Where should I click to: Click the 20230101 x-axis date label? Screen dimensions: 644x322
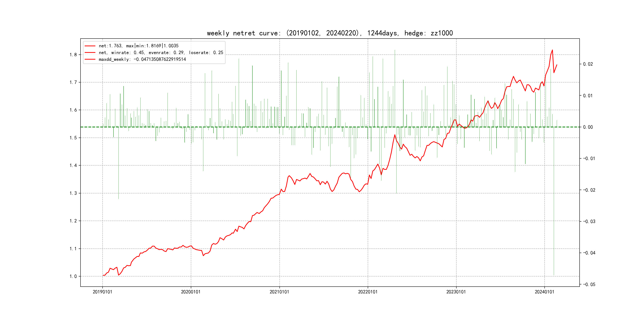click(x=456, y=292)
